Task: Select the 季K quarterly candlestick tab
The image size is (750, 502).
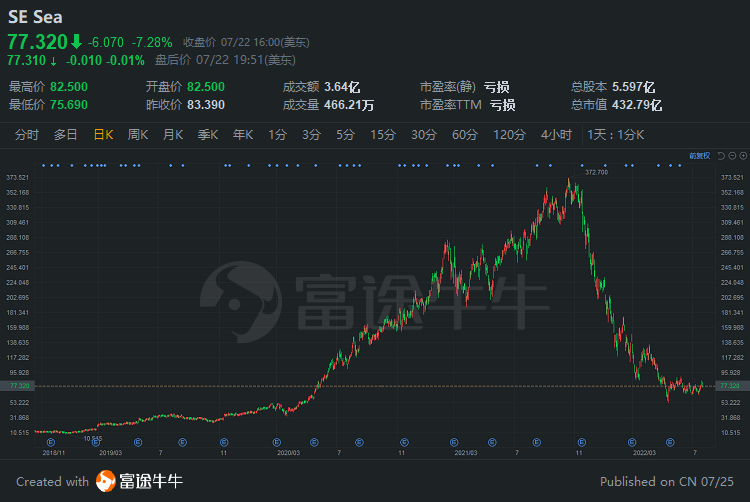Action: click(208, 135)
